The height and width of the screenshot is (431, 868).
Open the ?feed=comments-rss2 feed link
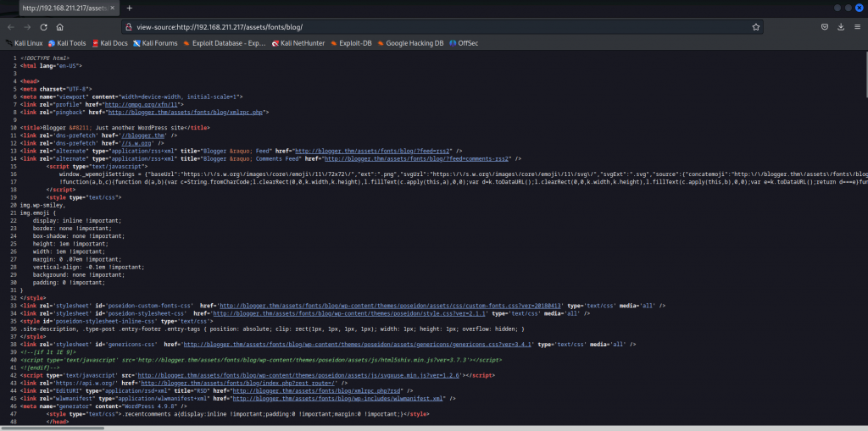[417, 158]
